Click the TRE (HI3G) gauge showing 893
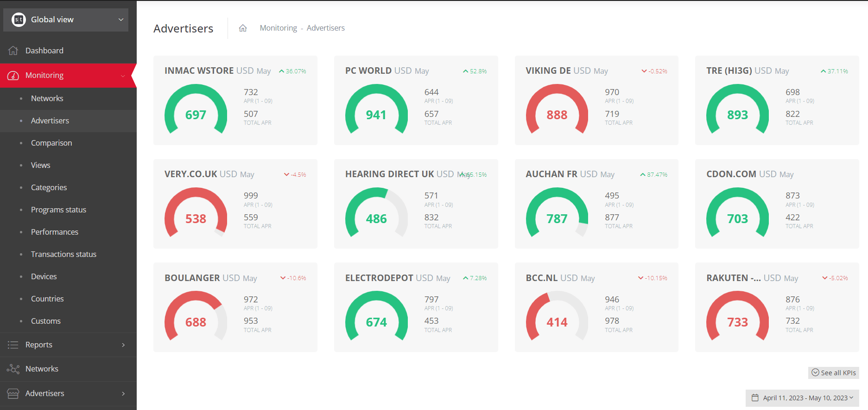Viewport: 868px width, 410px height. [x=737, y=109]
